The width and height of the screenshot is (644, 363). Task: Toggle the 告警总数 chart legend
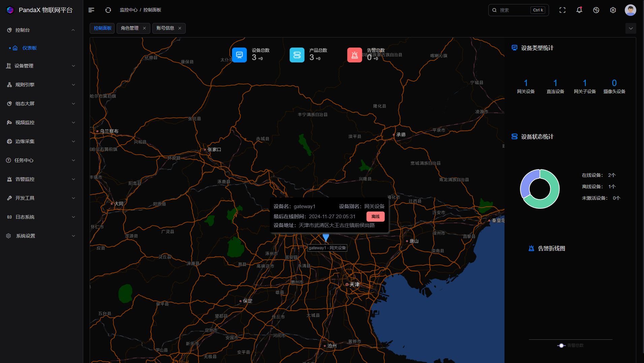(570, 345)
